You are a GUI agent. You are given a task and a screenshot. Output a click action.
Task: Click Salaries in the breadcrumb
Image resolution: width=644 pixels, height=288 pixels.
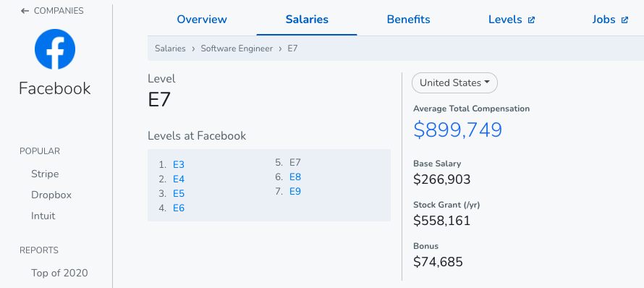click(170, 48)
